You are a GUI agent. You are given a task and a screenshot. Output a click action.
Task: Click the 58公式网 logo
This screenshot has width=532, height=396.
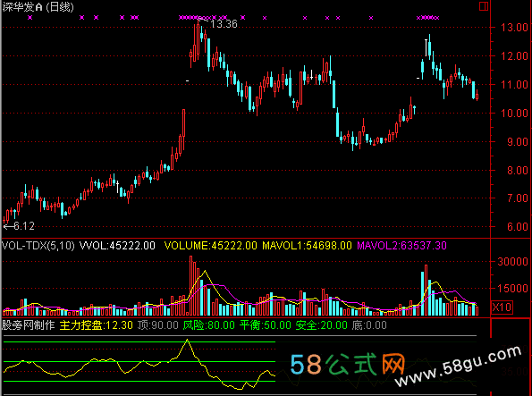pyautogui.click(x=348, y=364)
